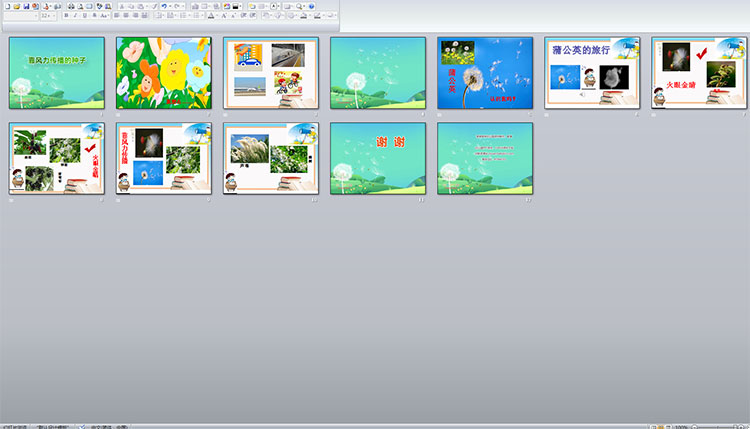
Task: Align text left
Action: point(116,16)
